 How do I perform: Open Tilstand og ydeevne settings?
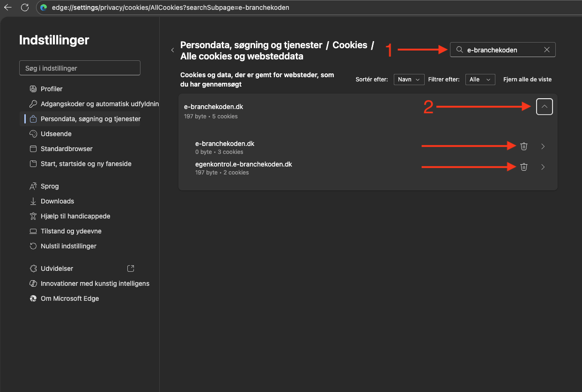71,231
